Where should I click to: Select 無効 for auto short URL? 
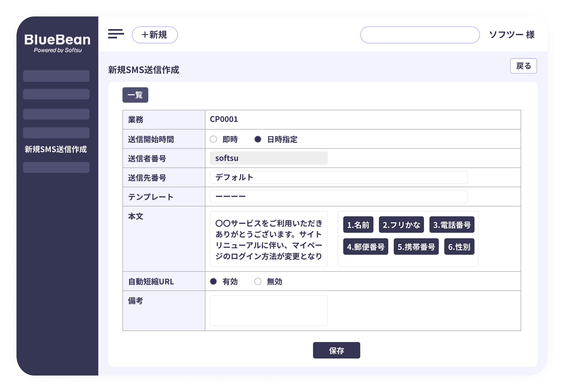point(258,281)
